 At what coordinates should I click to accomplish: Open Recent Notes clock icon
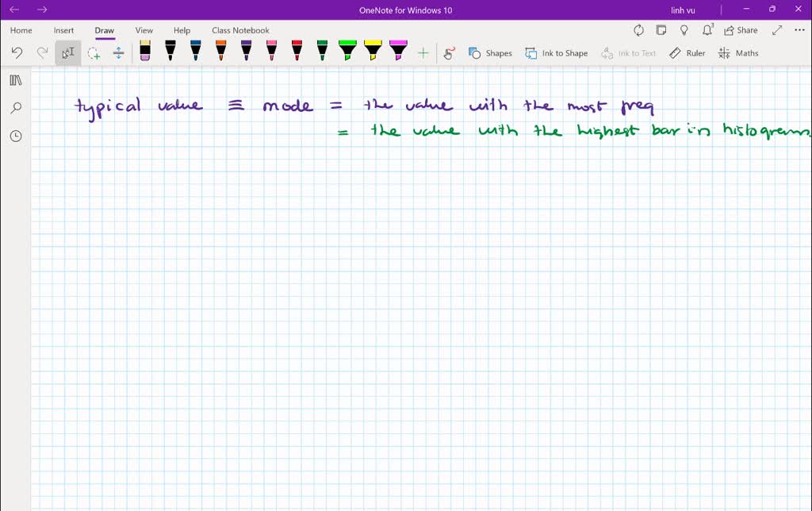coord(15,136)
